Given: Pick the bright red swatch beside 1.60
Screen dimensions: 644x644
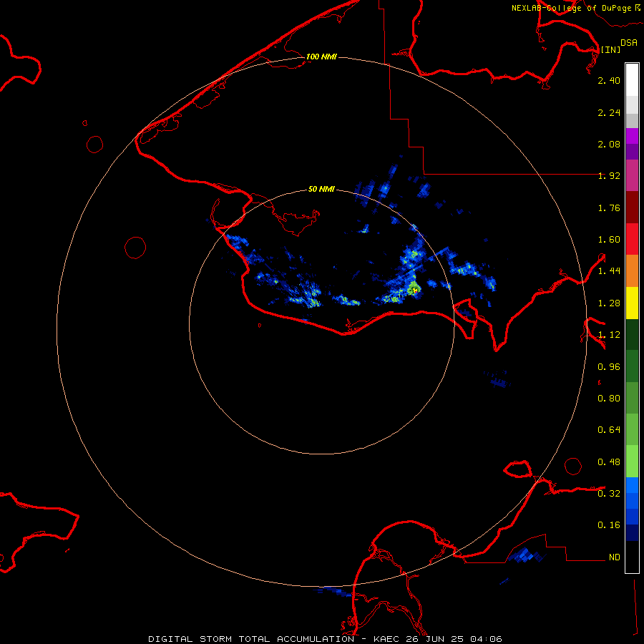Looking at the screenshot, I should coord(632,239).
